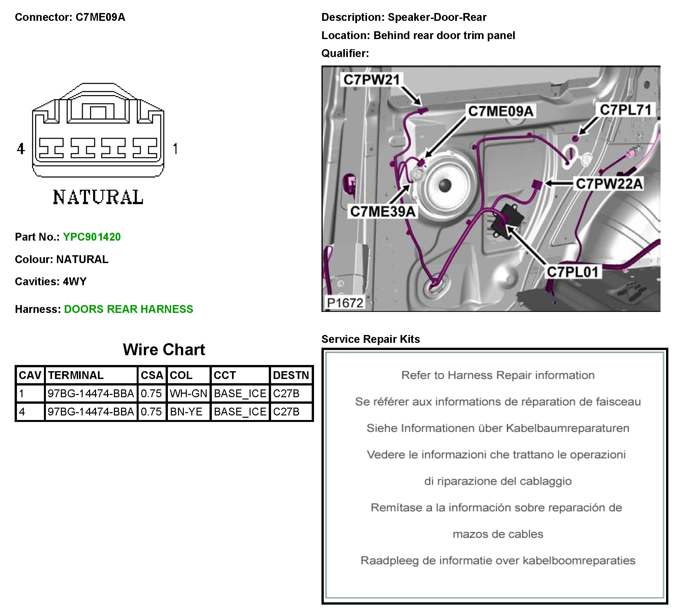Click the C7PL01 connector label

click(x=573, y=272)
